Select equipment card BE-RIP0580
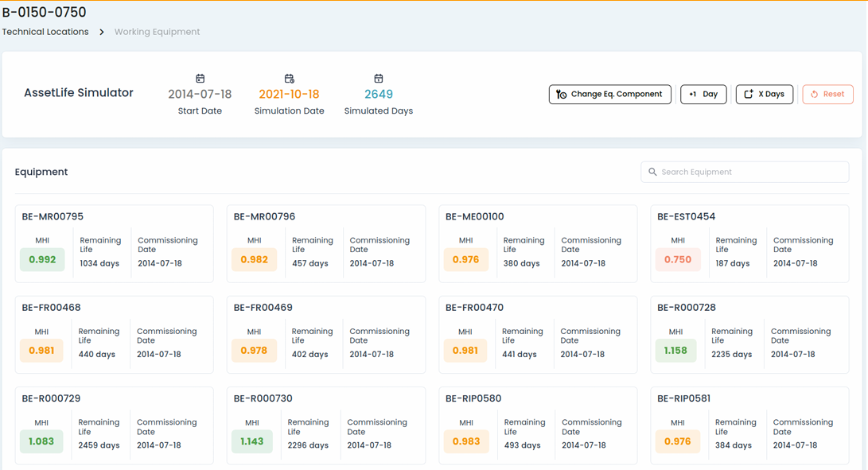This screenshot has height=470, width=868. (x=538, y=425)
